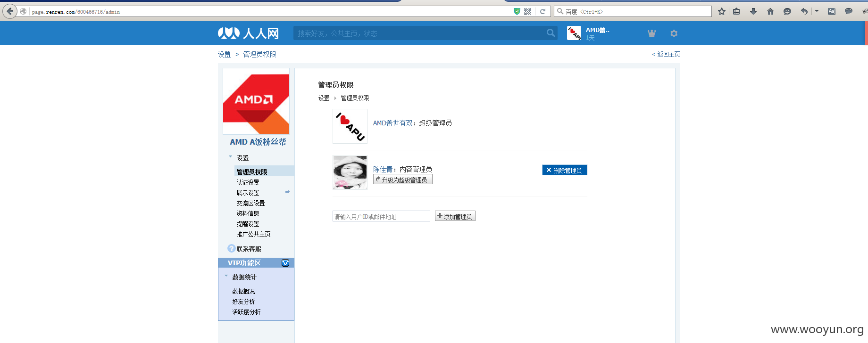Viewport: 868px width, 343px height.
Task: Click the site identity globe icon
Action: tap(23, 11)
